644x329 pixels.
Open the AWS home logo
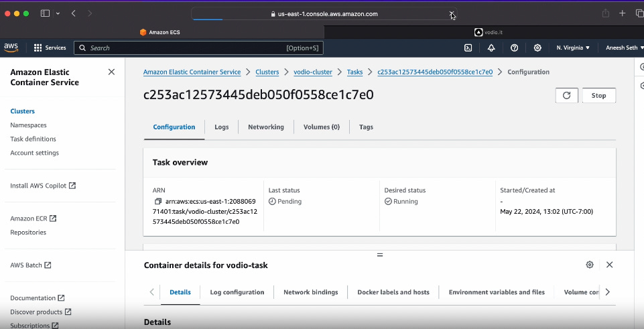pyautogui.click(x=11, y=48)
